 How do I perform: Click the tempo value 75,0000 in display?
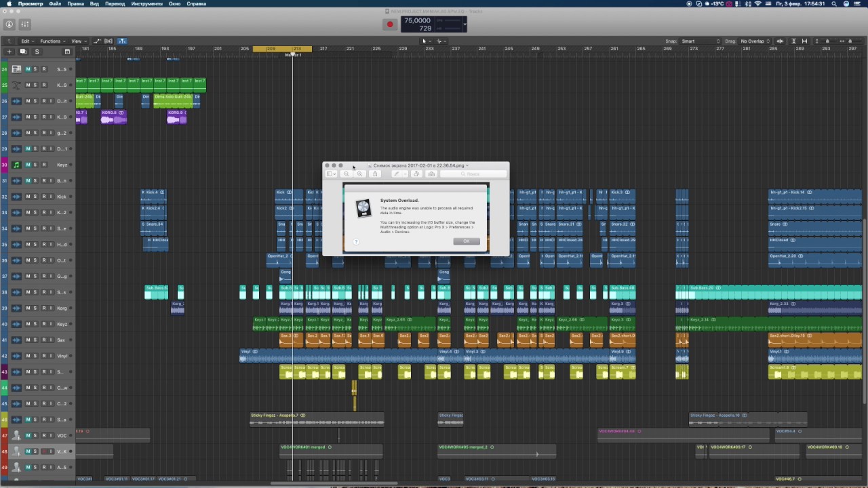(x=418, y=21)
